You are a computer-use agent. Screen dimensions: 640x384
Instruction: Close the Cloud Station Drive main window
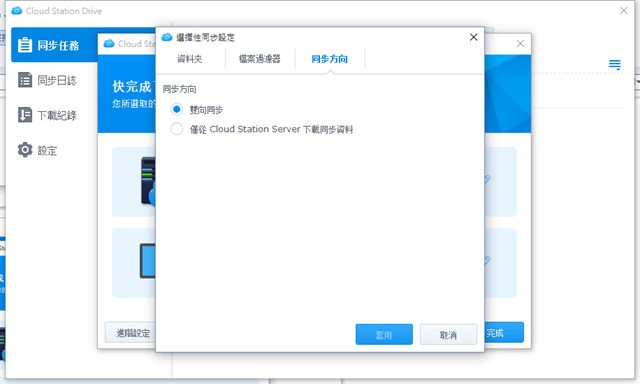pyautogui.click(x=624, y=11)
